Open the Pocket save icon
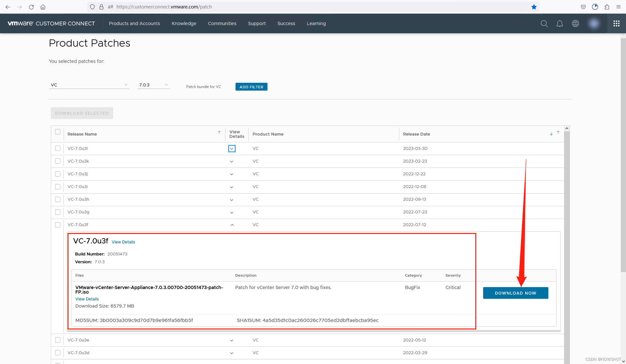Image resolution: width=626 pixels, height=364 pixels. pyautogui.click(x=583, y=7)
